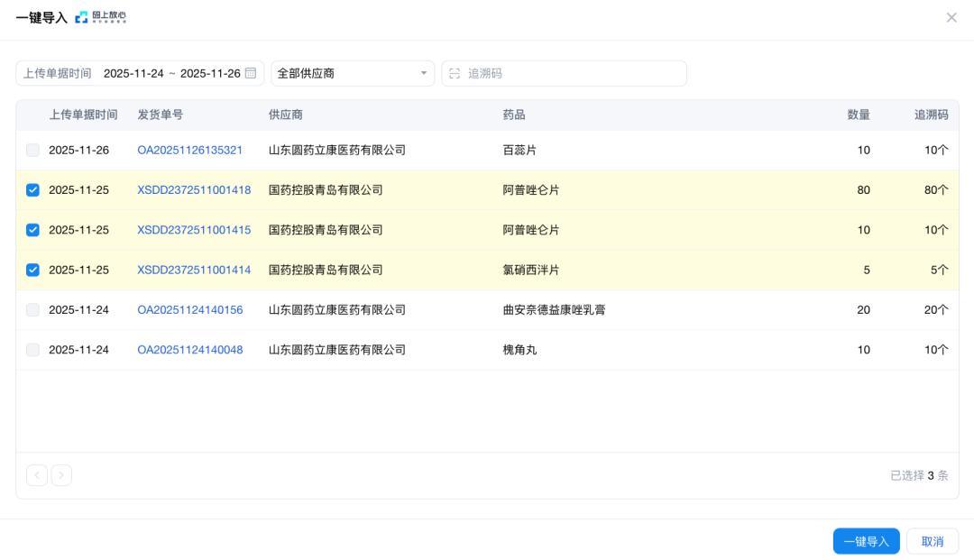Click the calendar icon in date range
Viewport: 974px width, 560px height.
pos(251,73)
